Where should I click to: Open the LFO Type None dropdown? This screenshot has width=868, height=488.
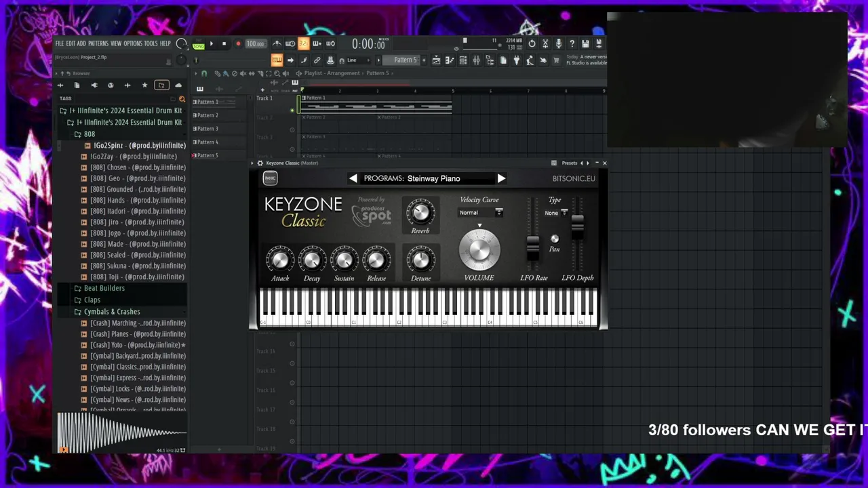[x=556, y=213]
